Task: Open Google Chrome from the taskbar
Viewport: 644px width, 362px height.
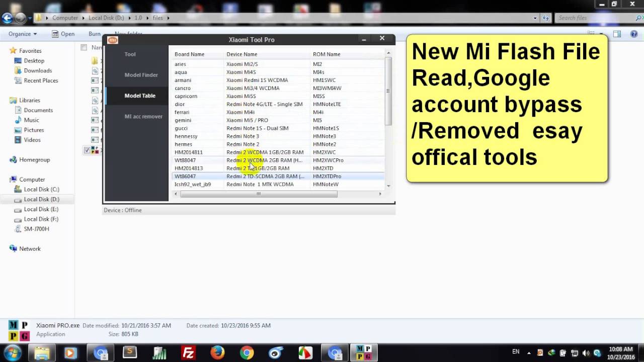Action: point(247,353)
